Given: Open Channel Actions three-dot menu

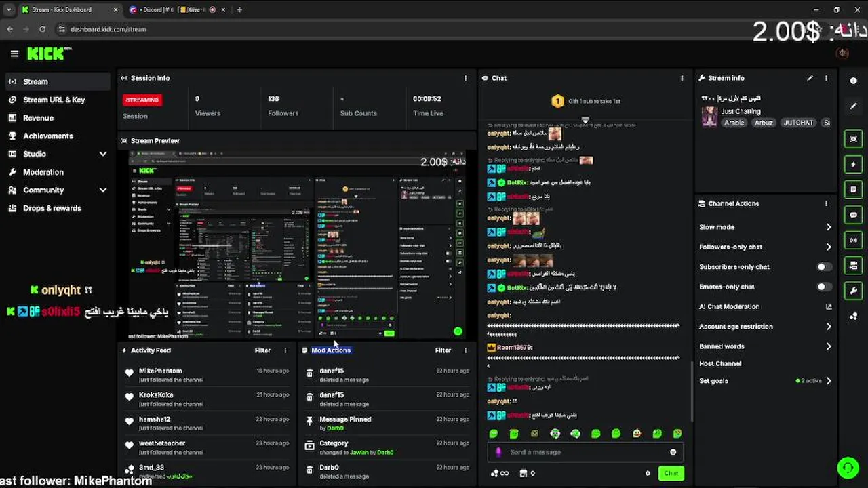Looking at the screenshot, I should pyautogui.click(x=826, y=203).
